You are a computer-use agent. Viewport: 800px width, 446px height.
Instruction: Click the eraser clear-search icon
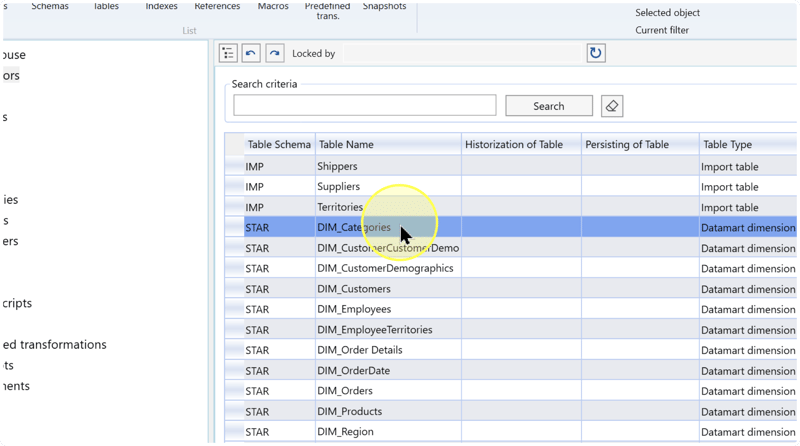pos(612,106)
